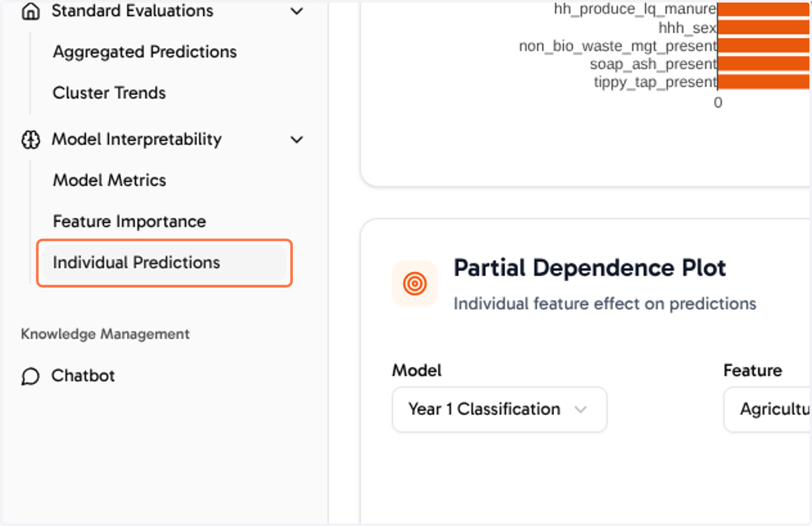Open Aggregated Predictions page
The height and width of the screenshot is (526, 812).
pyautogui.click(x=145, y=52)
